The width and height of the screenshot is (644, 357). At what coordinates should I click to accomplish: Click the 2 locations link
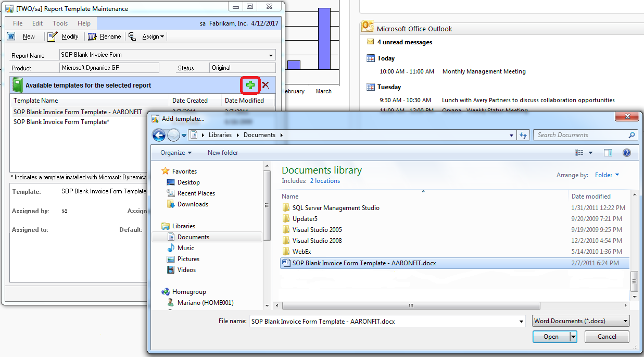pos(325,181)
